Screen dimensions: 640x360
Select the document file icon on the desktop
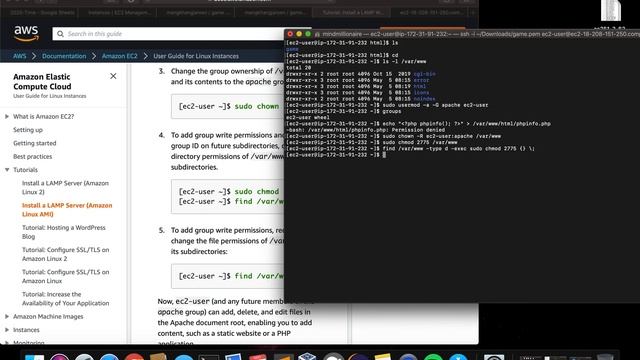point(611,11)
